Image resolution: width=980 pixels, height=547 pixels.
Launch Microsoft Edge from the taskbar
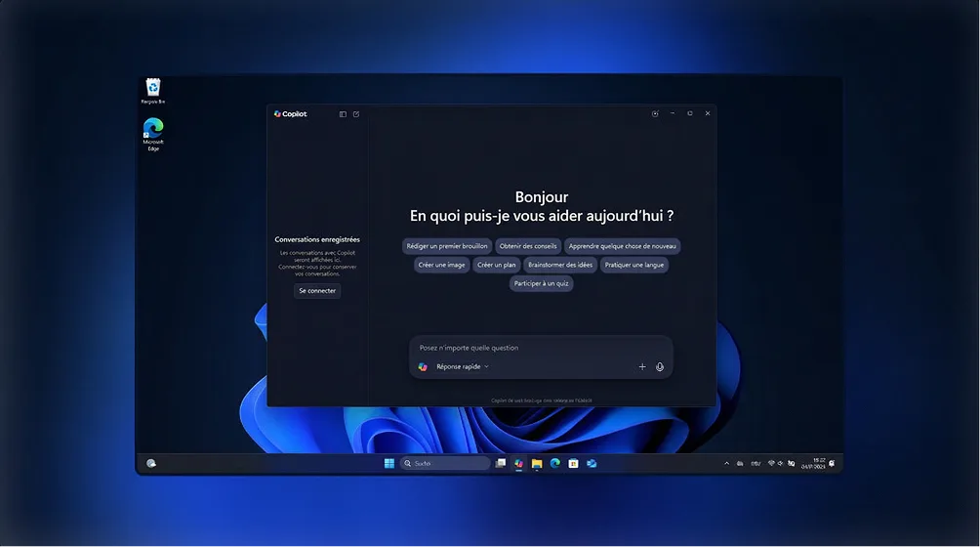tap(555, 463)
